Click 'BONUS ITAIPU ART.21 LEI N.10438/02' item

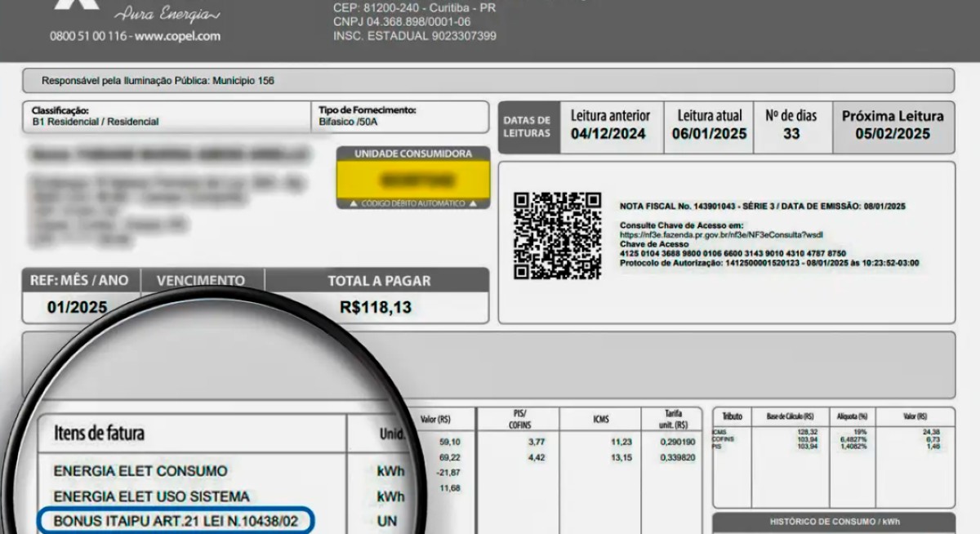176,520
